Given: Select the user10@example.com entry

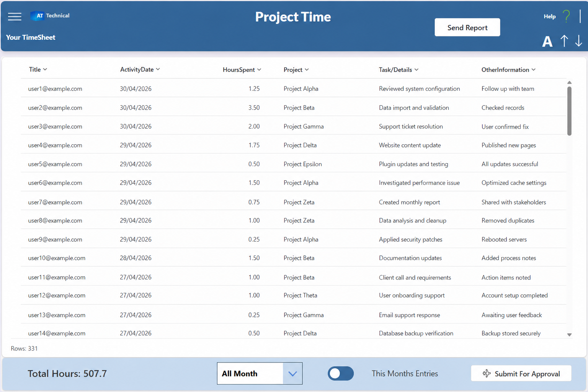Looking at the screenshot, I should click(57, 258).
